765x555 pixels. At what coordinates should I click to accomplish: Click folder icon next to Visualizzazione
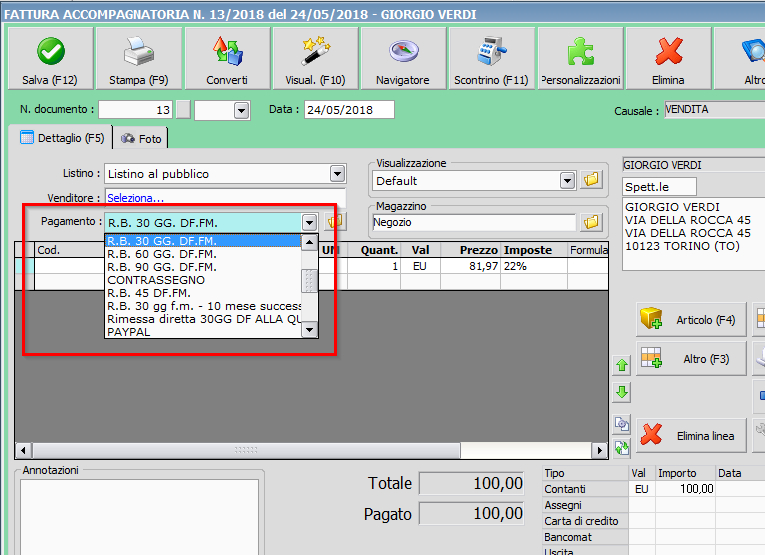pyautogui.click(x=591, y=179)
